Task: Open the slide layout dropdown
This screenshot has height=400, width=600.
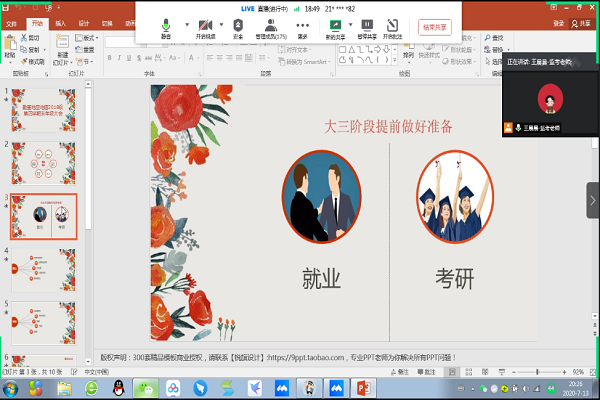Action: point(88,38)
